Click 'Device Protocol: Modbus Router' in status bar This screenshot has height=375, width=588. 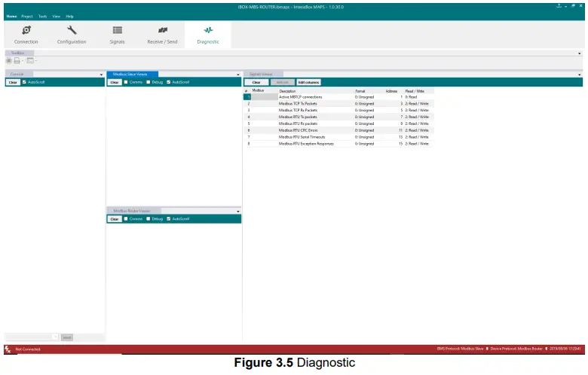(x=516, y=349)
